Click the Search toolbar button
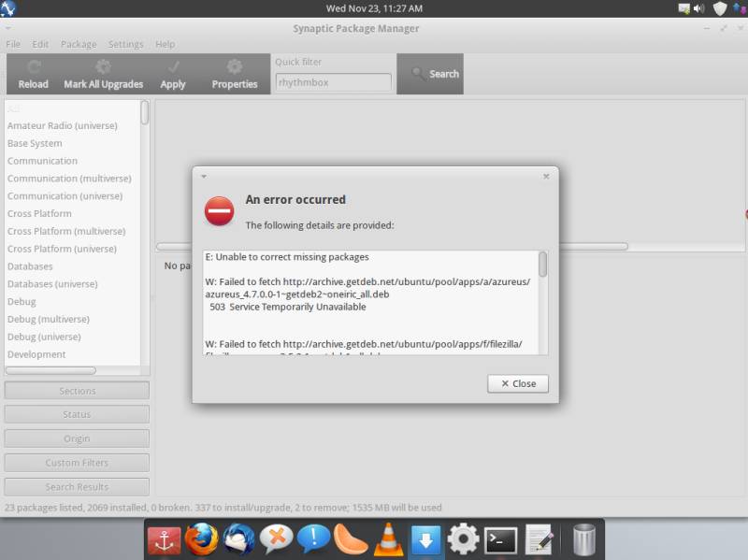 point(430,74)
